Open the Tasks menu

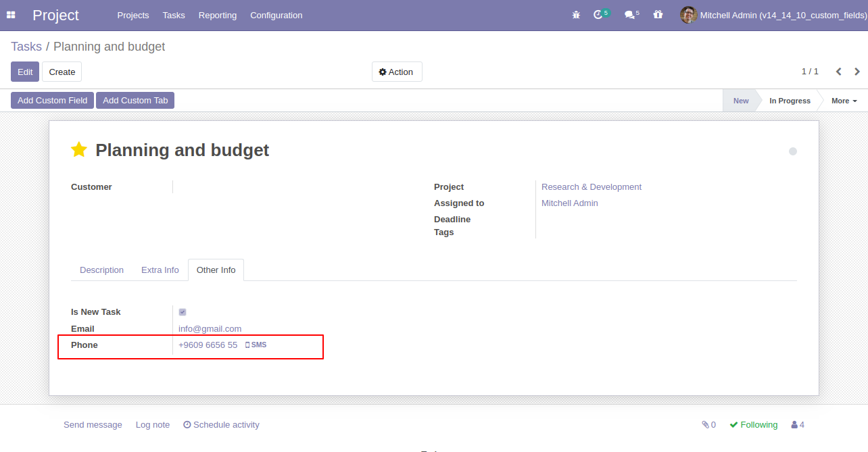coord(174,15)
